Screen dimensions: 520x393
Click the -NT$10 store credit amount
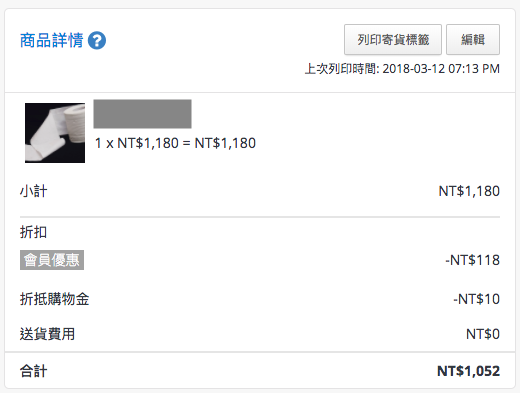pos(476,299)
